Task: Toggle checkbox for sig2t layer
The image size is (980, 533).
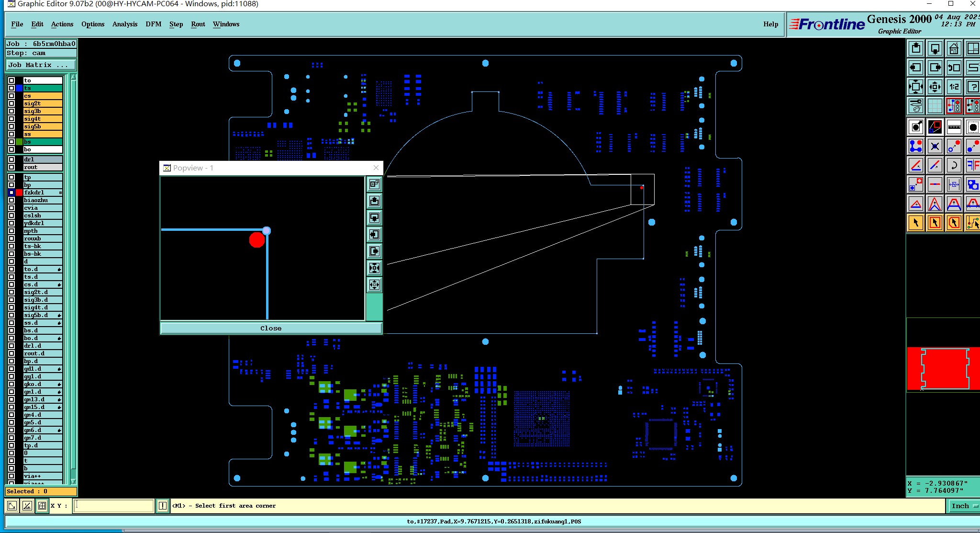Action: (11, 103)
